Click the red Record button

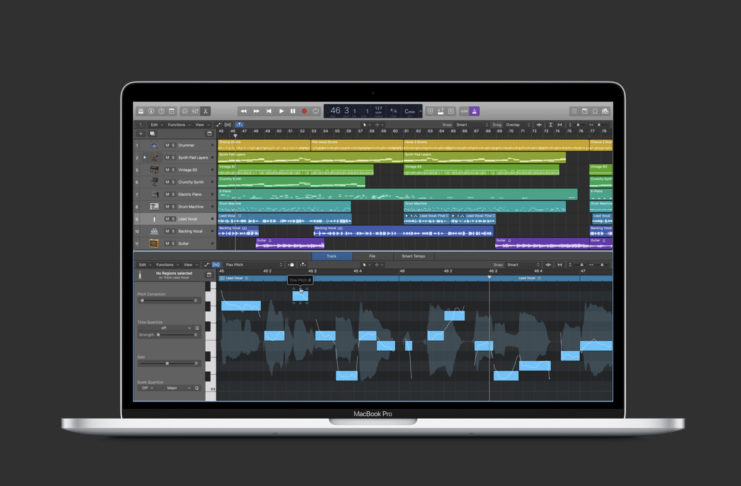coord(304,111)
